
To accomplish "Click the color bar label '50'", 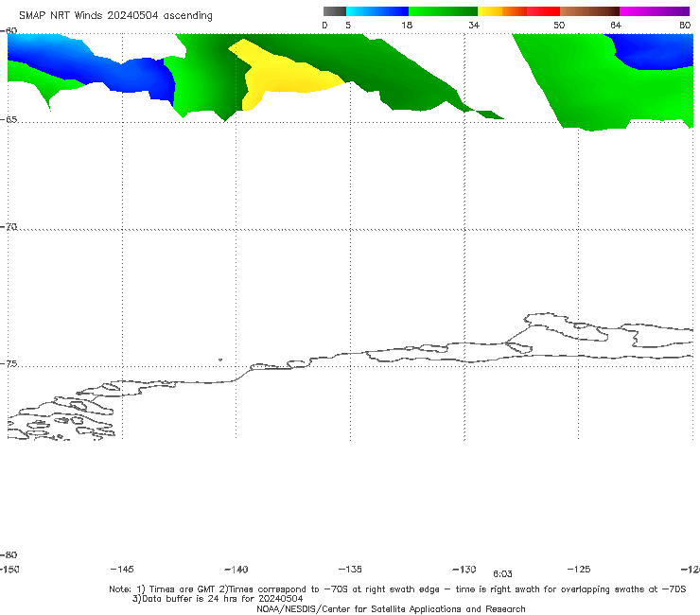I will [559, 25].
